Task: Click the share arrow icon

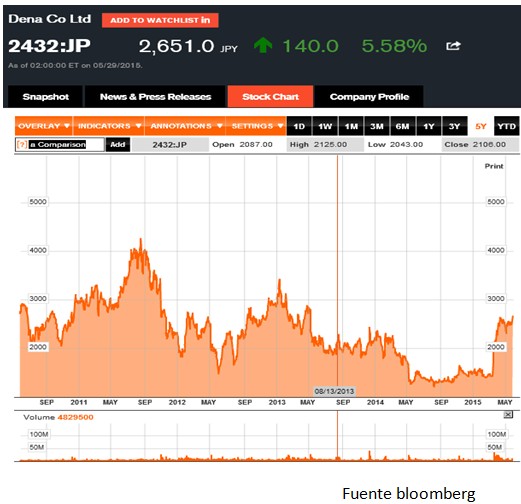Action: point(453,45)
